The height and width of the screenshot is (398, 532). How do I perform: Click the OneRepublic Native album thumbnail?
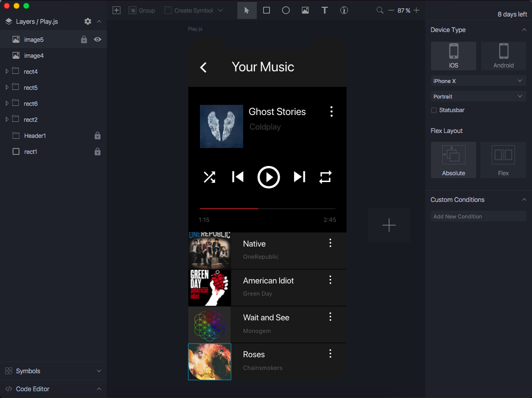210,251
